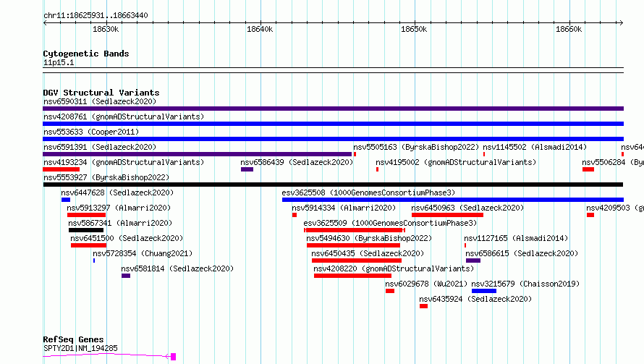Click the red bar under nsv5913297
This screenshot has height=364, width=644.
tap(86, 215)
